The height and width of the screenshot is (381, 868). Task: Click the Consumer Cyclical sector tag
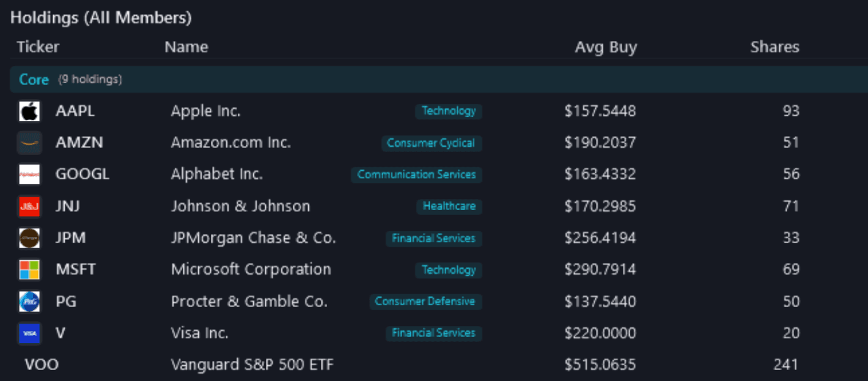(431, 143)
